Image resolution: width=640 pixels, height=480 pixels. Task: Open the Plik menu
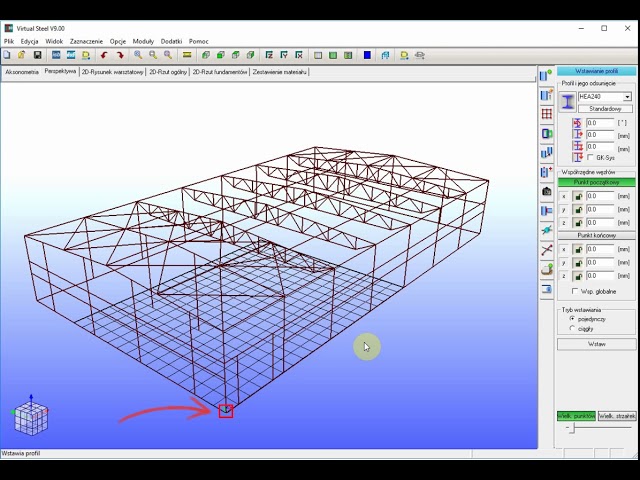tap(9, 41)
